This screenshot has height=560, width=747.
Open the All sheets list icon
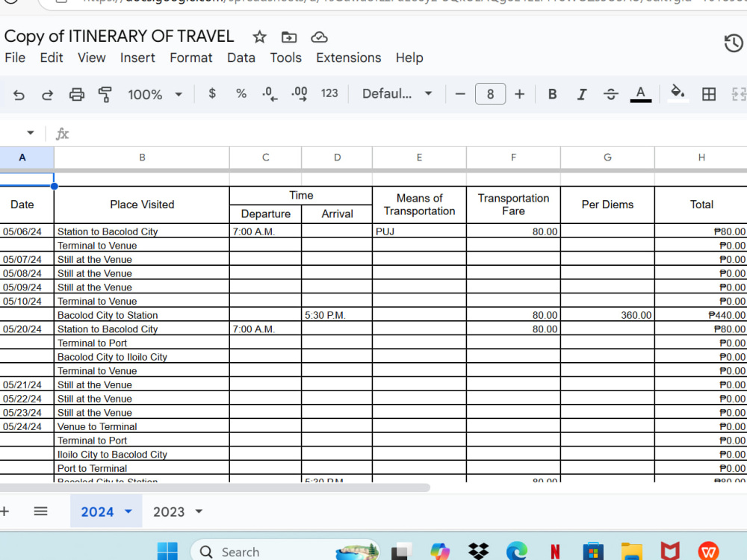(40, 511)
